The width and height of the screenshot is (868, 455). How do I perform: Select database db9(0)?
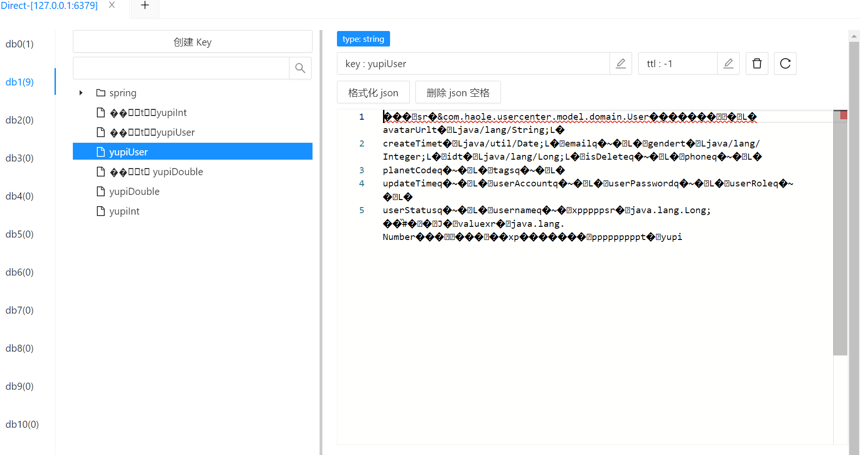point(20,386)
